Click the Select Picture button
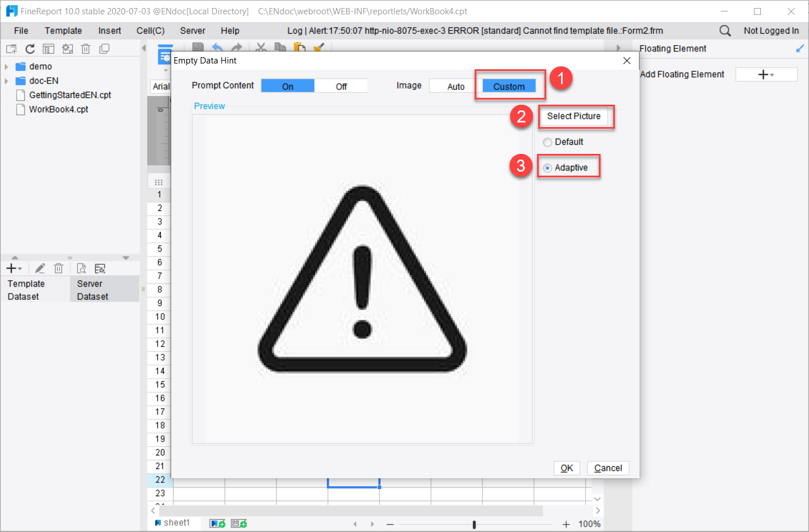Image resolution: width=809 pixels, height=532 pixels. 574,116
